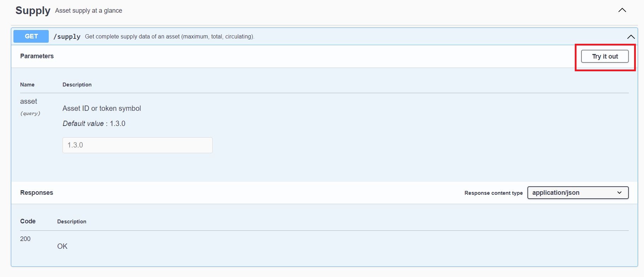Click the asset parameter name
Viewport: 644px width, 277px height.
[29, 102]
